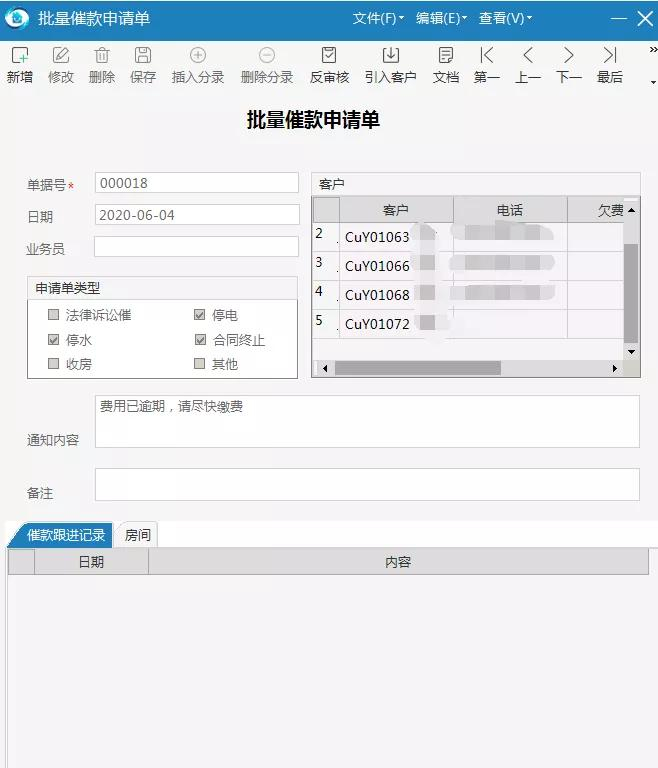This screenshot has height=768, width=658.
Task: Click the 反审核 un-approve icon
Action: tap(329, 55)
